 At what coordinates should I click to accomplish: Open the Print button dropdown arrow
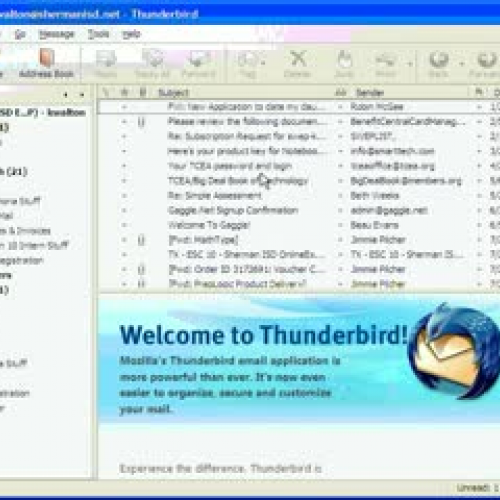(x=410, y=63)
